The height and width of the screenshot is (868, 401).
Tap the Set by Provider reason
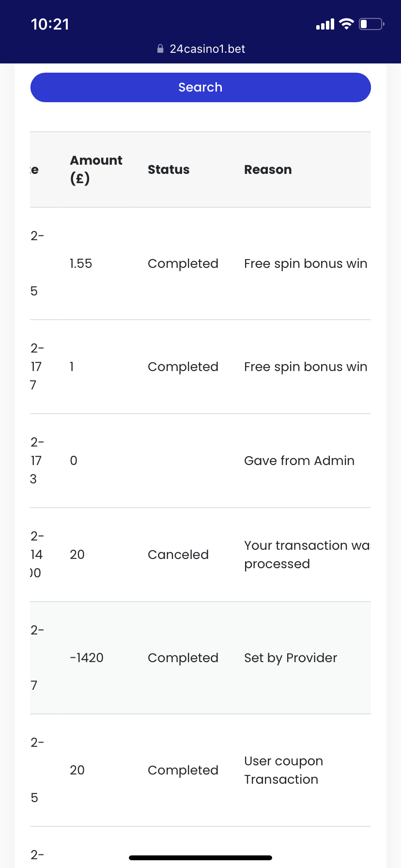click(291, 658)
